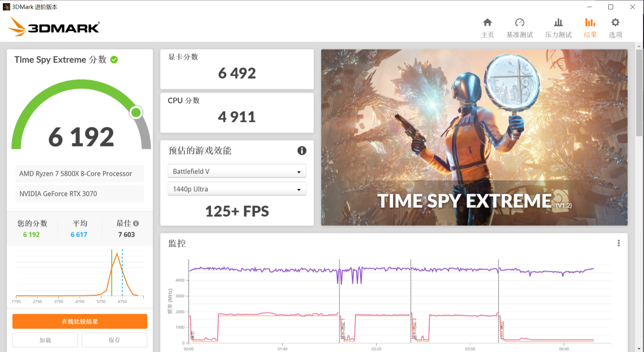Click the green valid score checkmark
The height and width of the screenshot is (352, 644).
tap(114, 59)
